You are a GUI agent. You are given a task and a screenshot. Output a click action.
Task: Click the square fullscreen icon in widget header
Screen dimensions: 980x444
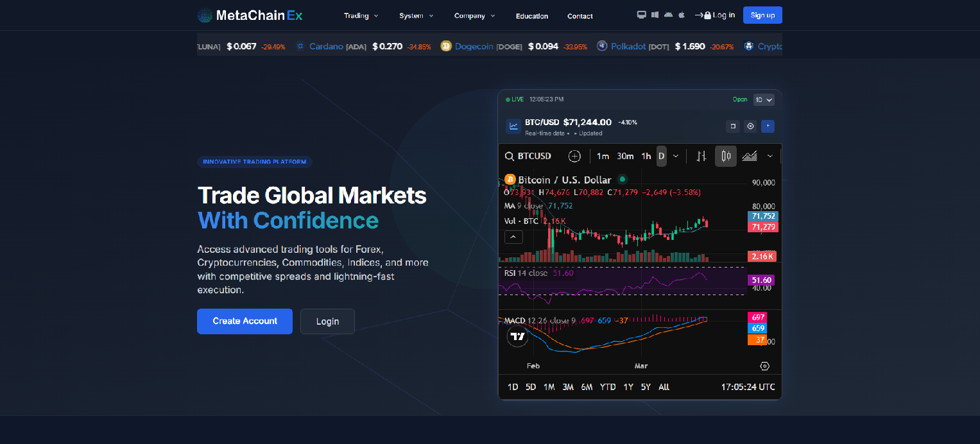click(733, 126)
